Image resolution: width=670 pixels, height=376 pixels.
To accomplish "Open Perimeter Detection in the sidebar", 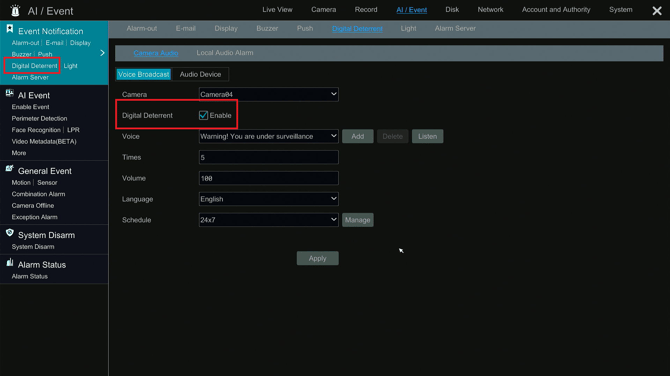I will (39, 118).
